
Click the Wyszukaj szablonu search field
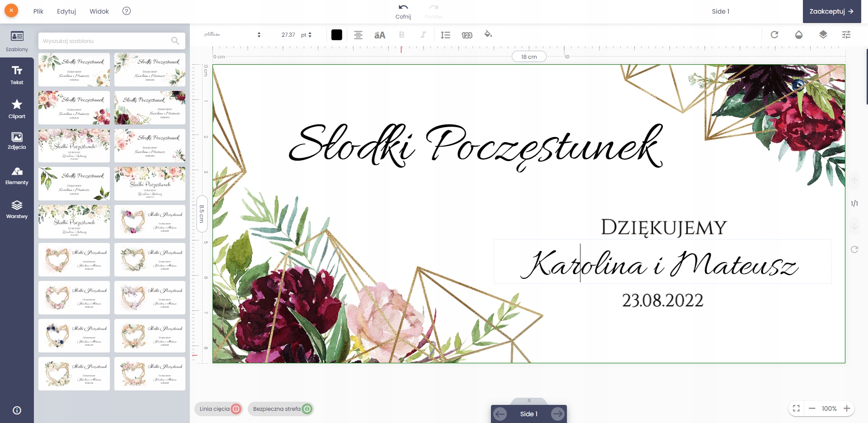[106, 41]
